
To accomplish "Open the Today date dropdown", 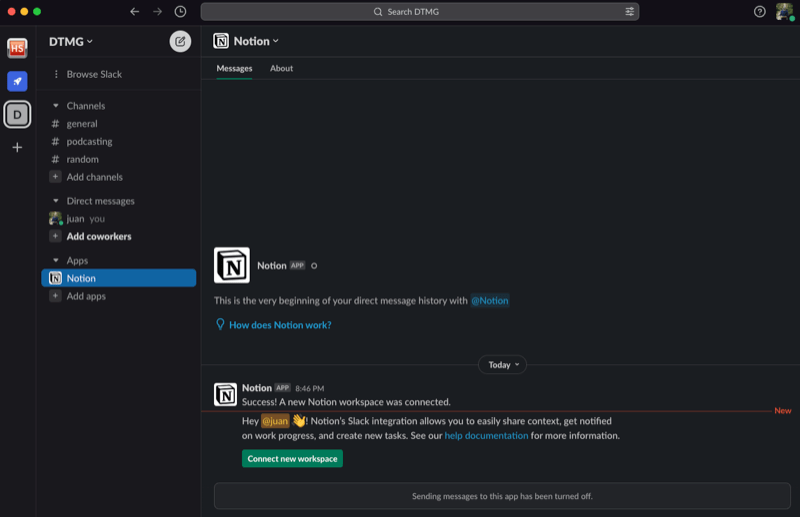I will [x=503, y=364].
